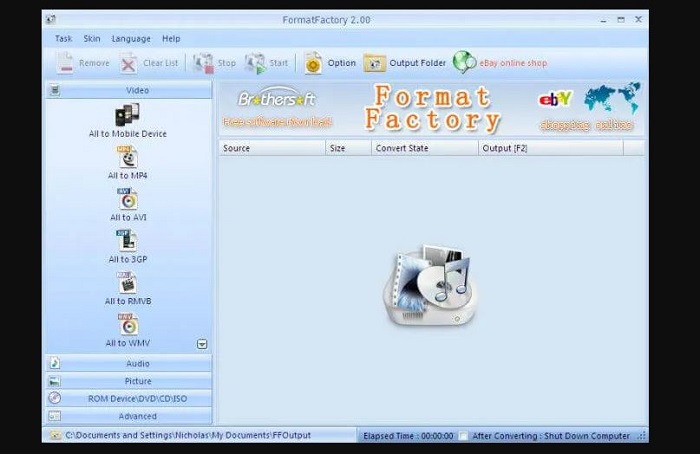
Task: Click the world map shopping online image
Action: tap(612, 98)
